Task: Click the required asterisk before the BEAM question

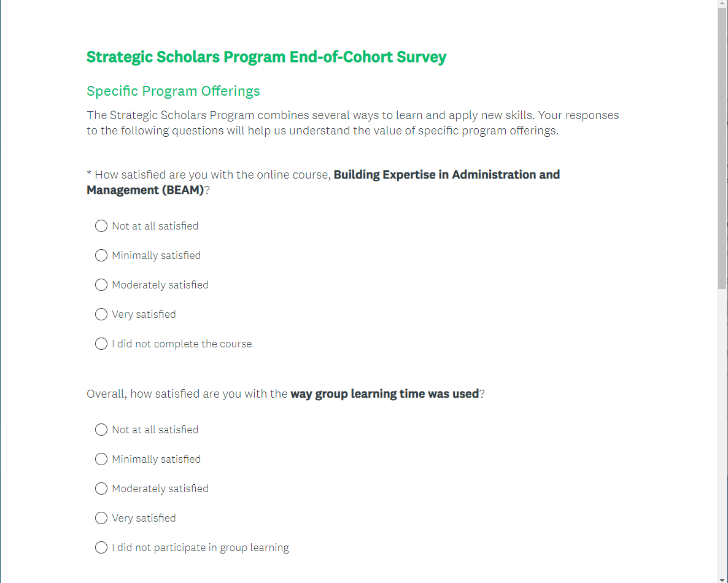Action: coord(89,175)
